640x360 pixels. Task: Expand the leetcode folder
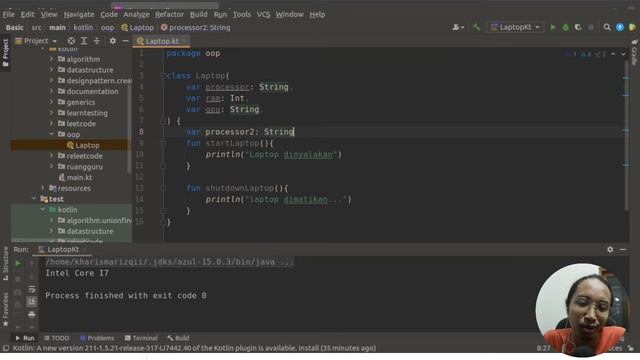point(51,123)
